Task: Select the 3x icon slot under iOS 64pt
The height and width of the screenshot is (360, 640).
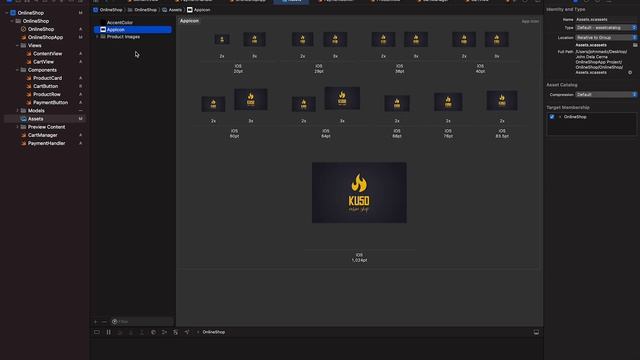Action: tap(342, 98)
